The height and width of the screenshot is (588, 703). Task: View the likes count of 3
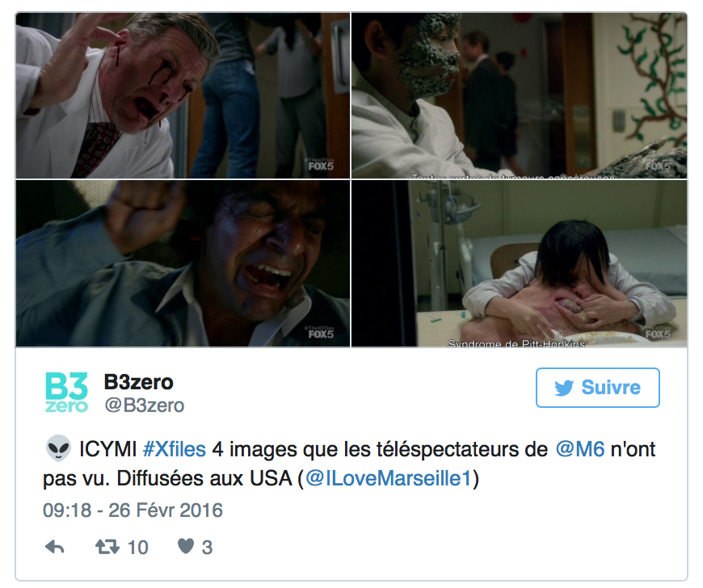click(x=207, y=548)
